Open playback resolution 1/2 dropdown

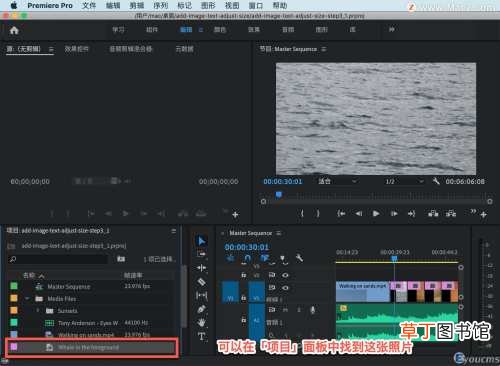404,181
